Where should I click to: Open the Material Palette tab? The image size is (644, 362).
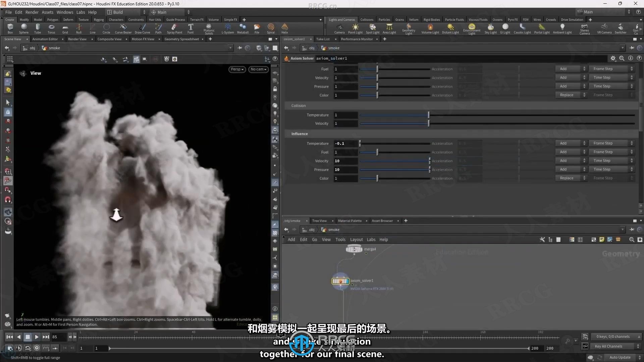click(350, 221)
